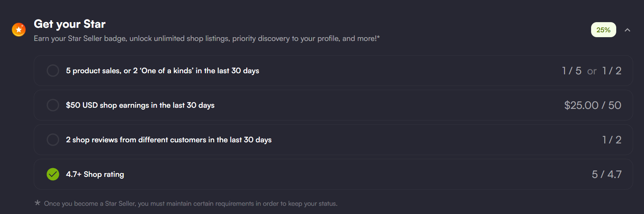Click the footnote asterisk star icon
Image resolution: width=644 pixels, height=214 pixels.
38,203
